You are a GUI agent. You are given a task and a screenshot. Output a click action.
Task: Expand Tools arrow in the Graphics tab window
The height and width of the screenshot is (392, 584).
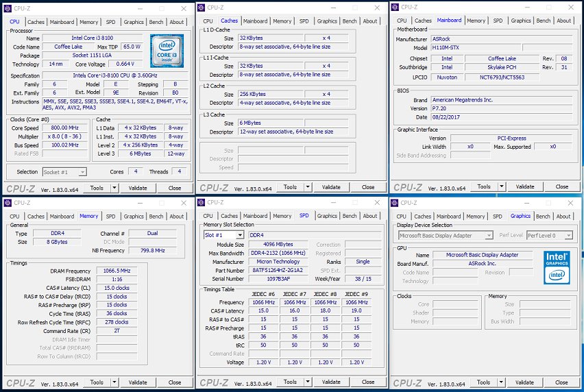pos(501,382)
